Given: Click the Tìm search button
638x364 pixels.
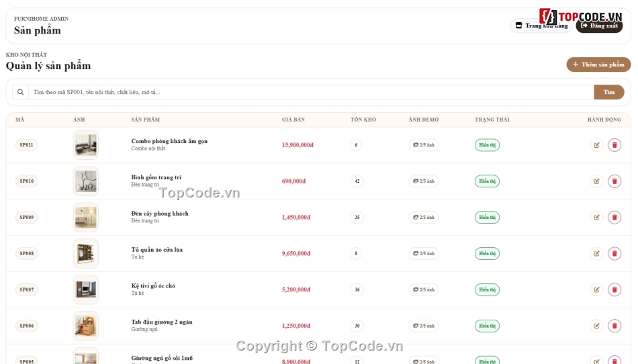Looking at the screenshot, I should tap(609, 92).
